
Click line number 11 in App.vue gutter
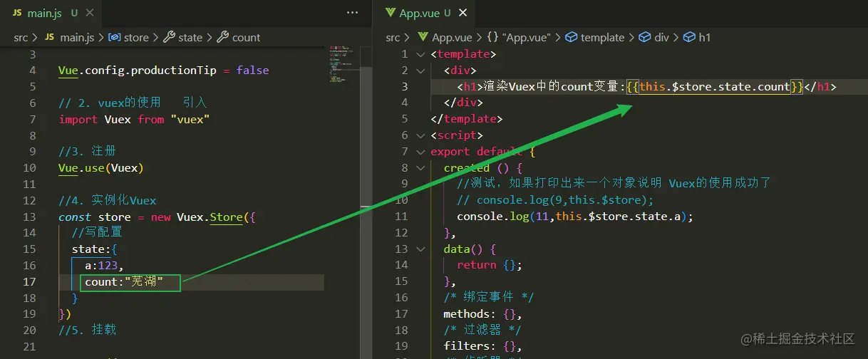[x=401, y=217]
